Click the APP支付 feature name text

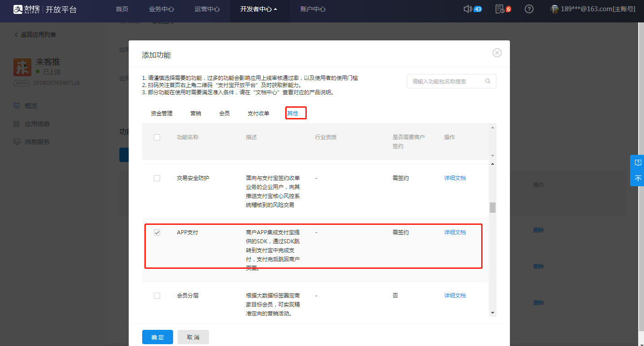coord(187,232)
